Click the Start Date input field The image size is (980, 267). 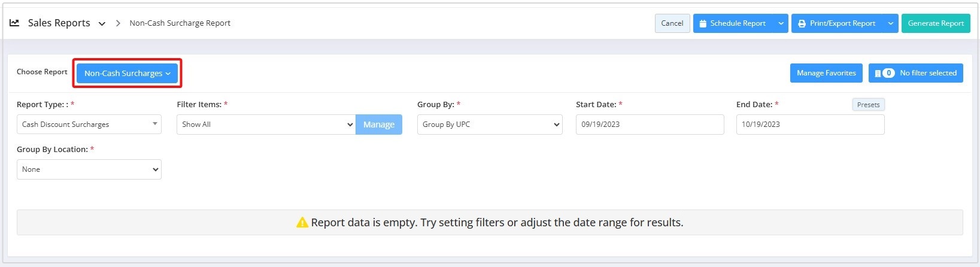650,125
